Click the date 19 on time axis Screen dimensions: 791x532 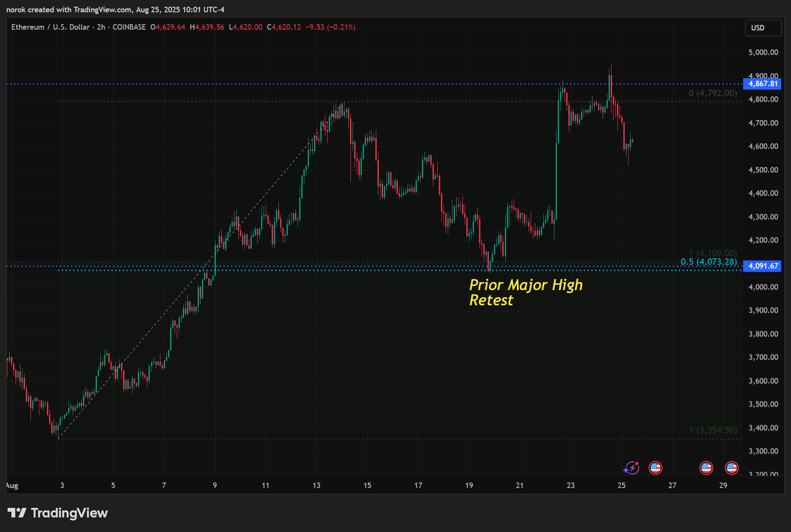[469, 485]
